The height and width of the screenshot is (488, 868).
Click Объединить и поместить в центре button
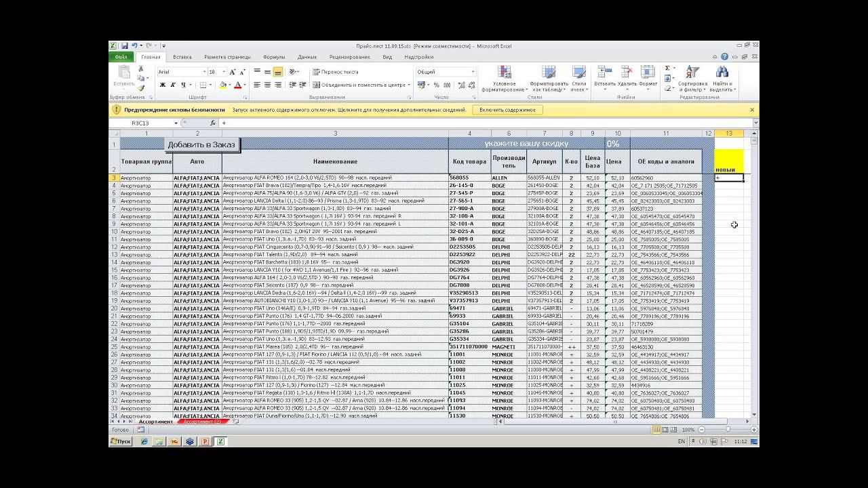click(359, 85)
